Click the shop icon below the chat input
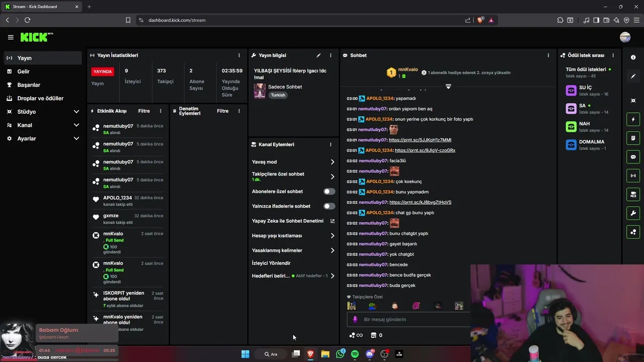This screenshot has height=362, width=644. [x=373, y=335]
